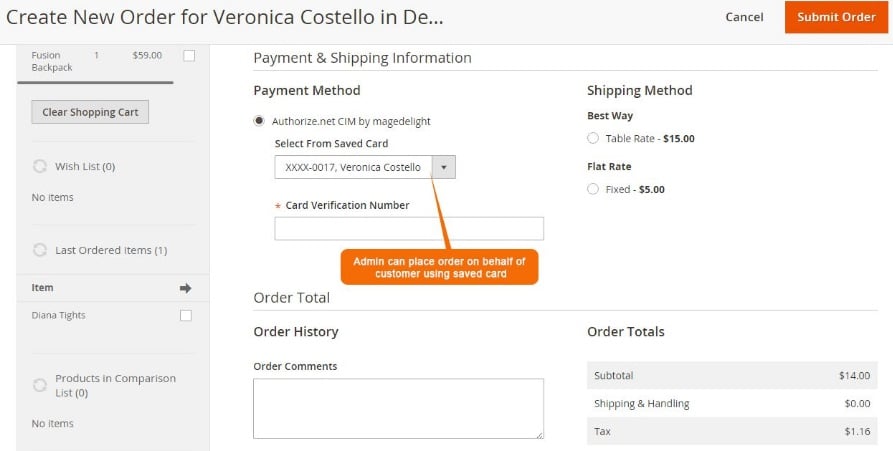Click the arrow icon beside Item header
The image size is (893, 451).
pos(185,288)
